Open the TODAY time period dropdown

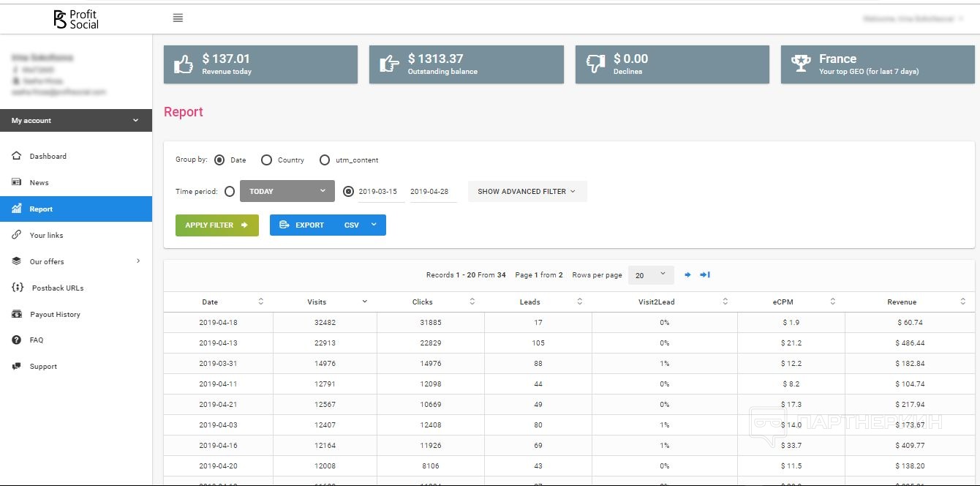click(287, 192)
